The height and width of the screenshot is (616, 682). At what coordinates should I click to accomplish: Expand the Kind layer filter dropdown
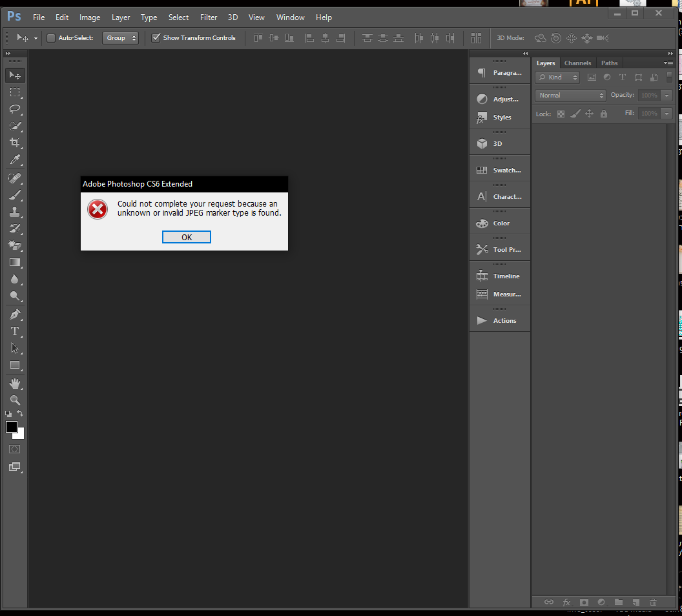[558, 77]
